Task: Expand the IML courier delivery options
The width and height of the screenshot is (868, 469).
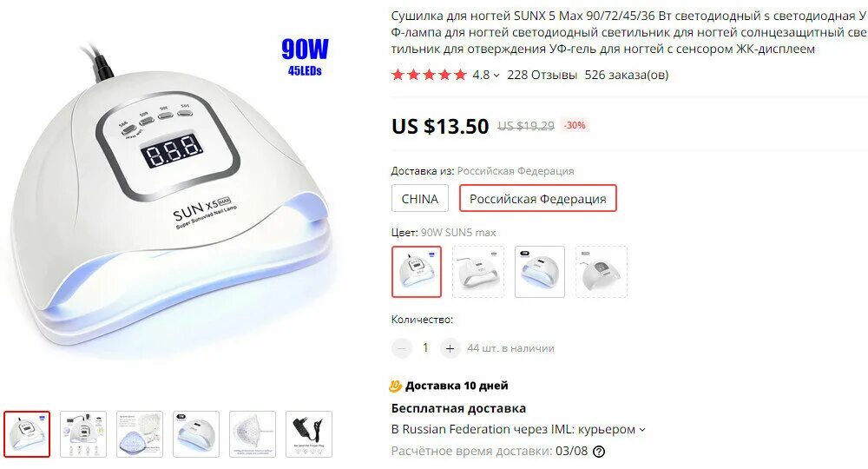Action: pos(642,430)
